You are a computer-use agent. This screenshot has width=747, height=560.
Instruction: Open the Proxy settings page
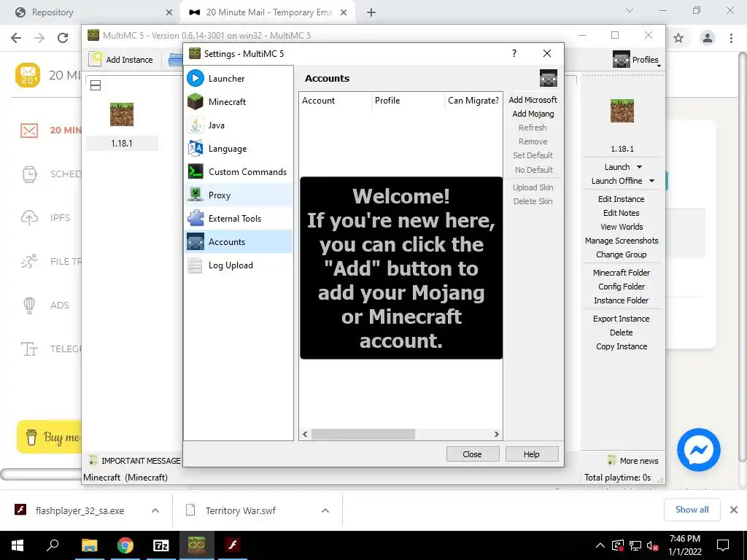[239, 195]
